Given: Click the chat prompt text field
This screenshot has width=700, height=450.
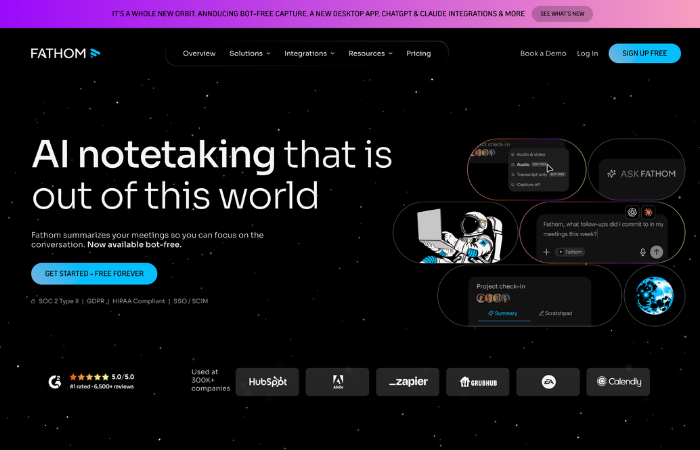Looking at the screenshot, I should tap(603, 229).
